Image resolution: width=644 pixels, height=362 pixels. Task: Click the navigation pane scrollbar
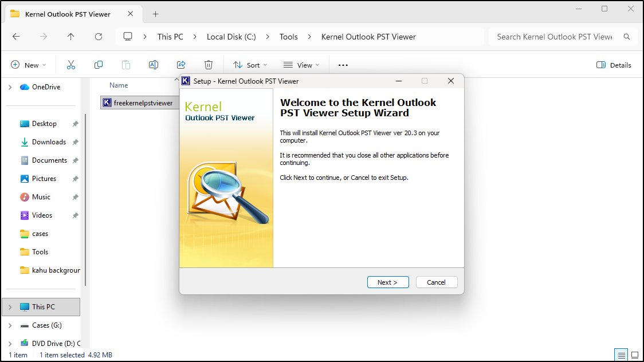tap(85, 200)
